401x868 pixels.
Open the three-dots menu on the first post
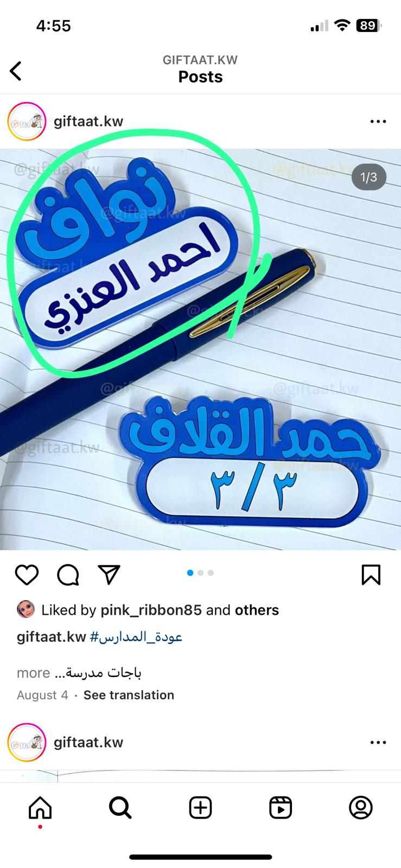(x=378, y=122)
